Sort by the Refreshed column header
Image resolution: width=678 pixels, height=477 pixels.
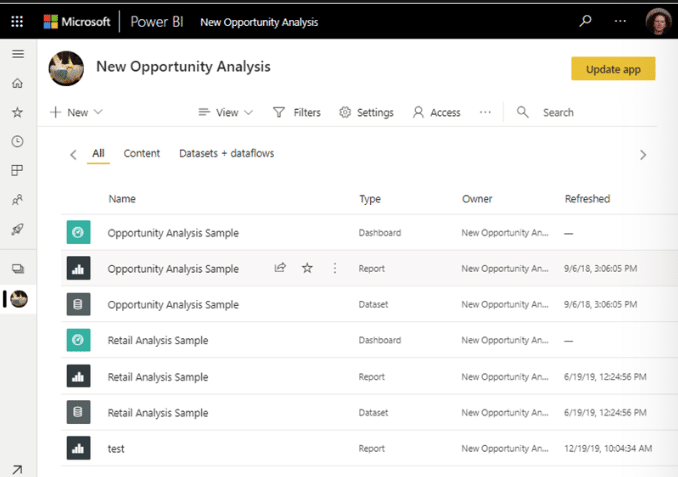click(587, 199)
